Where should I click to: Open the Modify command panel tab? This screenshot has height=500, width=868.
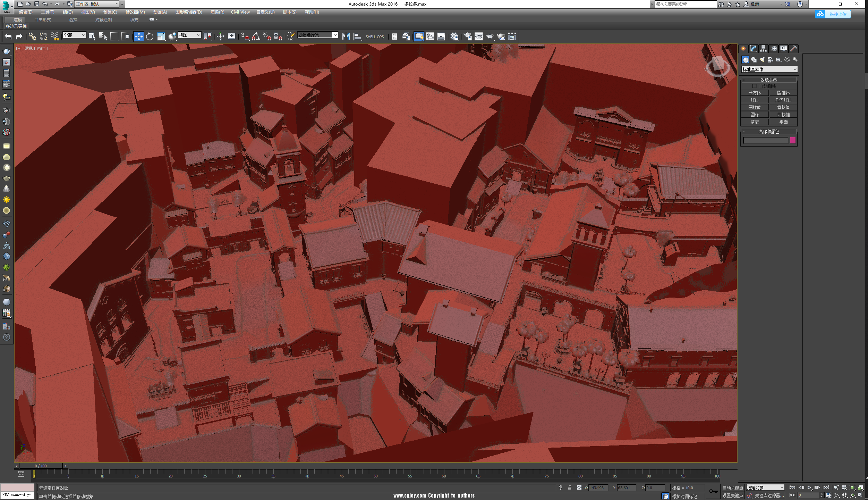pos(753,49)
